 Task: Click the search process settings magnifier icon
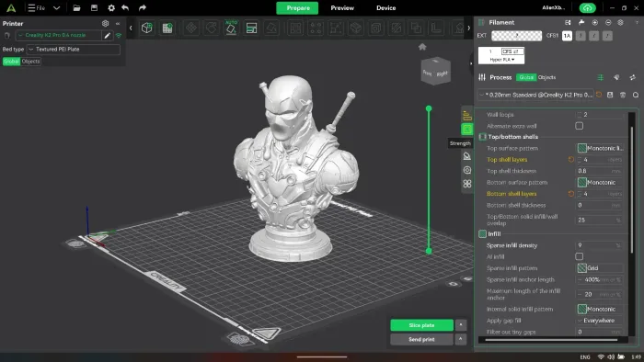tap(636, 96)
